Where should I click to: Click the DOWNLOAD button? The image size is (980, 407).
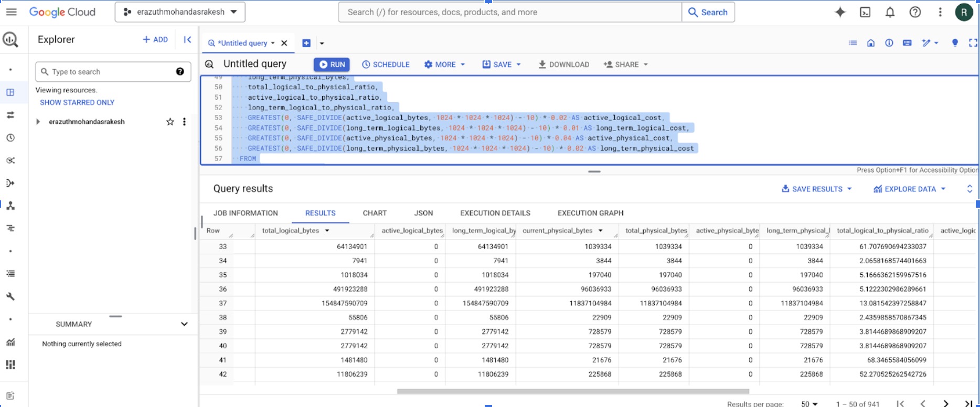pyautogui.click(x=563, y=65)
